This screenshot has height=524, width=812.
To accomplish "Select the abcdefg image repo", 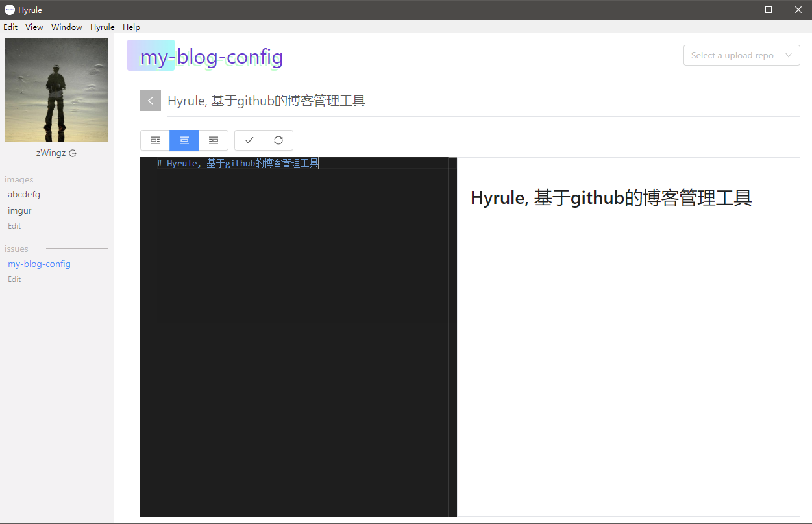I will tap(24, 194).
